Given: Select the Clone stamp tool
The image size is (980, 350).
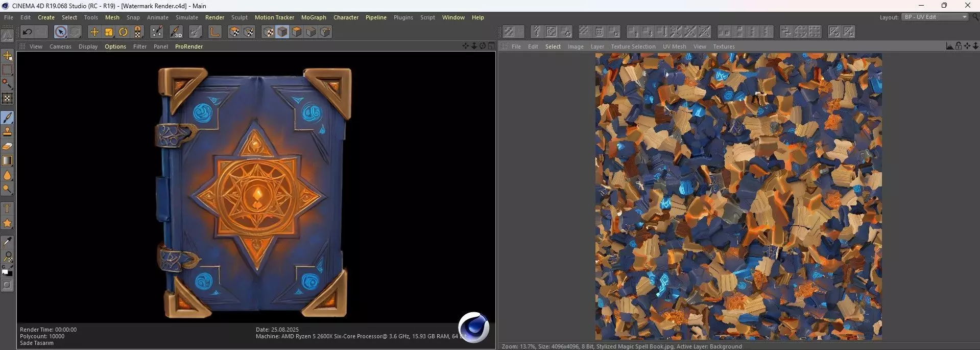Looking at the screenshot, I should click(7, 132).
